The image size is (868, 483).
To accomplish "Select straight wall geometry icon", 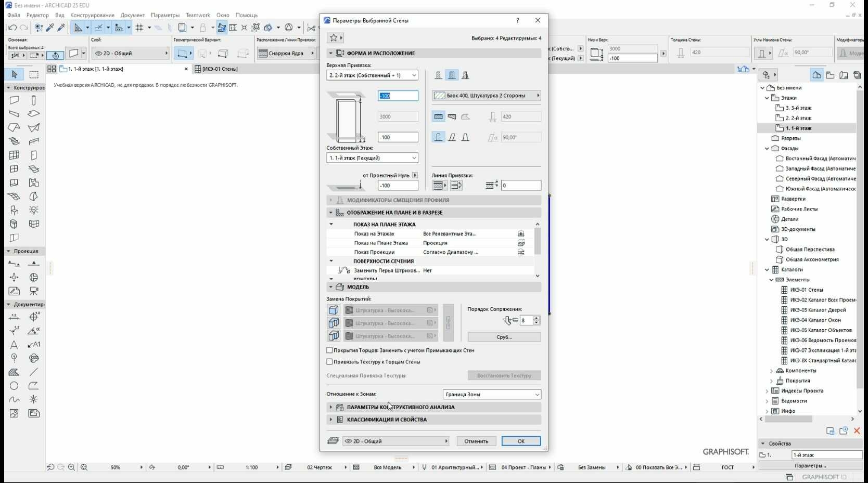I will pyautogui.click(x=439, y=116).
